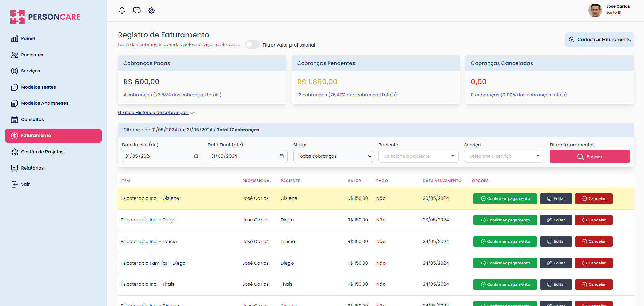The width and height of the screenshot is (644, 306).
Task: Open the Selecione o serviço dropdown
Action: click(504, 156)
